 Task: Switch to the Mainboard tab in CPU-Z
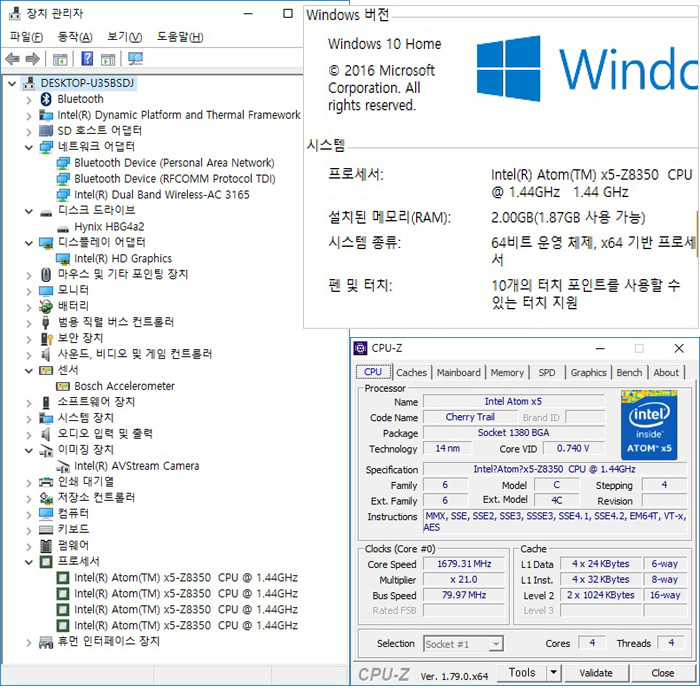(x=458, y=373)
